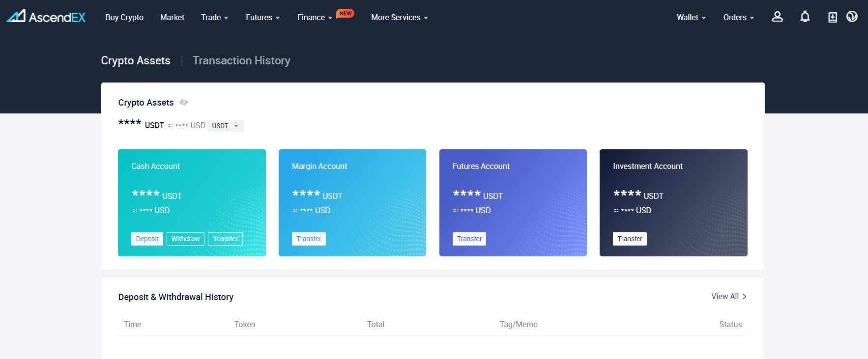Viewport: 868px width, 359px height.
Task: Click the Investment Account card title
Action: (648, 166)
